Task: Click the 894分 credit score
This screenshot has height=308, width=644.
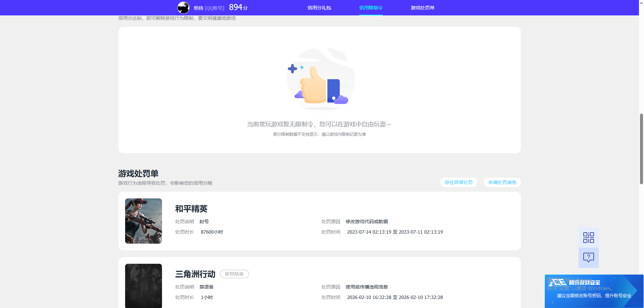Action: pos(238,7)
